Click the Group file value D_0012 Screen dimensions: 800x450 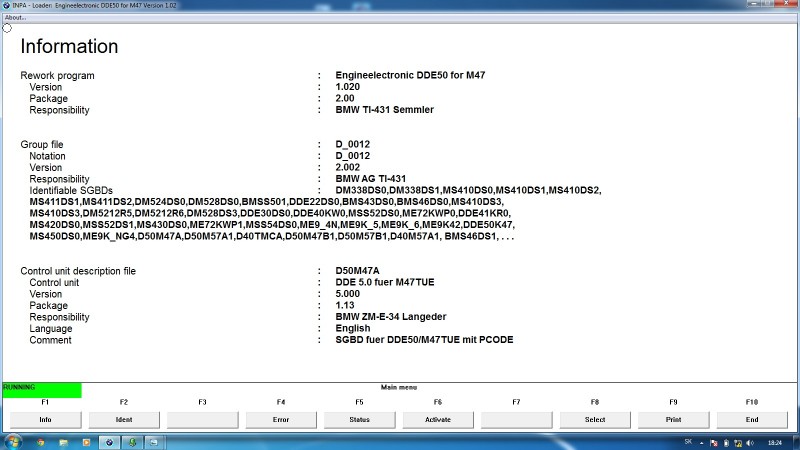pyautogui.click(x=353, y=144)
